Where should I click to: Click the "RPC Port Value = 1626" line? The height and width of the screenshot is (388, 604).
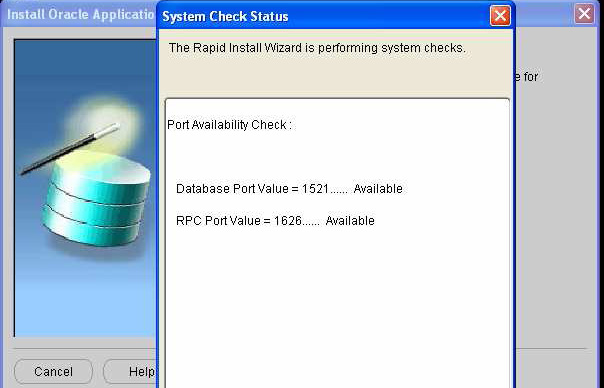tap(275, 221)
